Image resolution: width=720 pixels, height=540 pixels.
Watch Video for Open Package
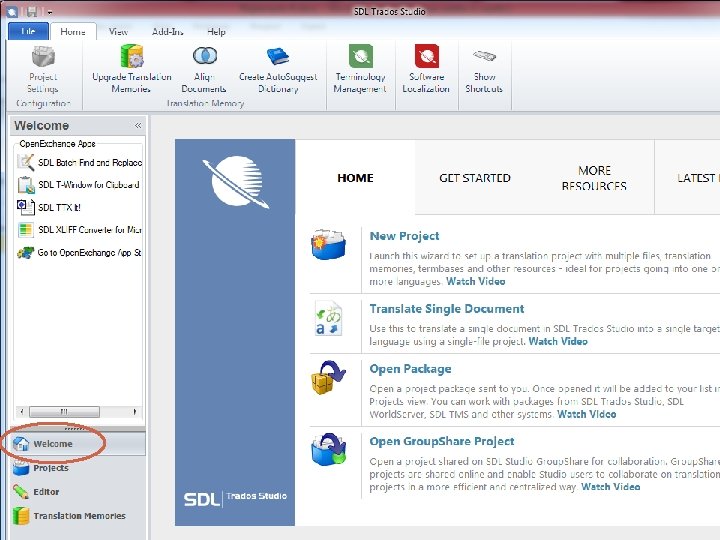pos(586,414)
